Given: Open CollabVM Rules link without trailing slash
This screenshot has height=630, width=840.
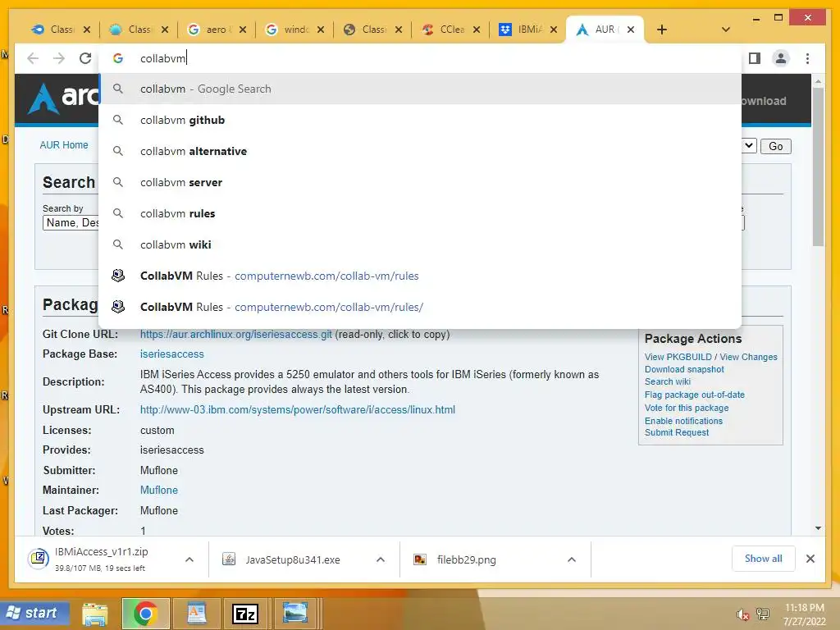Looking at the screenshot, I should pyautogui.click(x=420, y=276).
